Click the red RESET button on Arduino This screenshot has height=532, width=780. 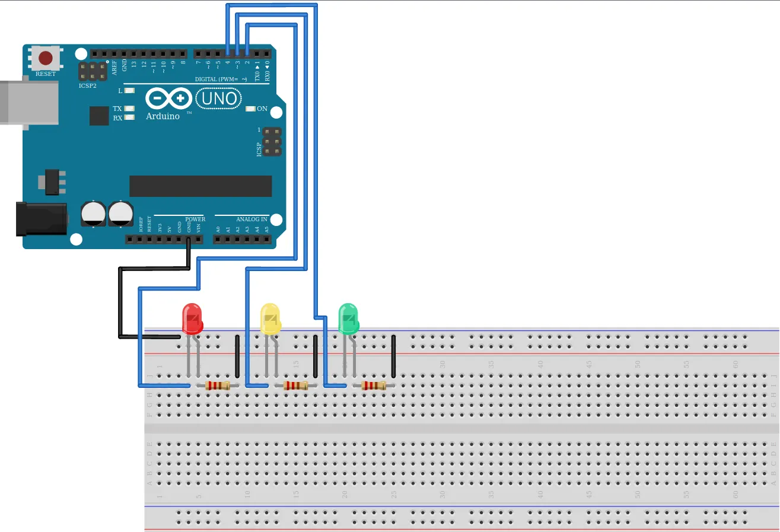point(46,58)
